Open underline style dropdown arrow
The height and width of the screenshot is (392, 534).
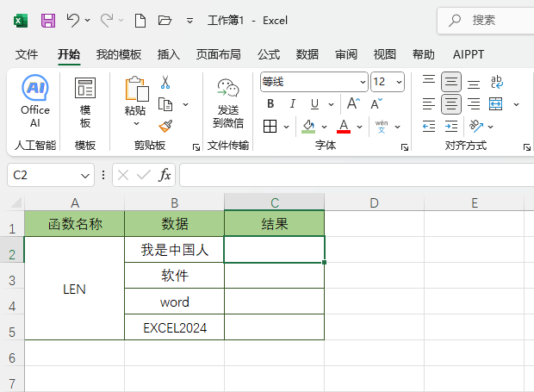[331, 104]
